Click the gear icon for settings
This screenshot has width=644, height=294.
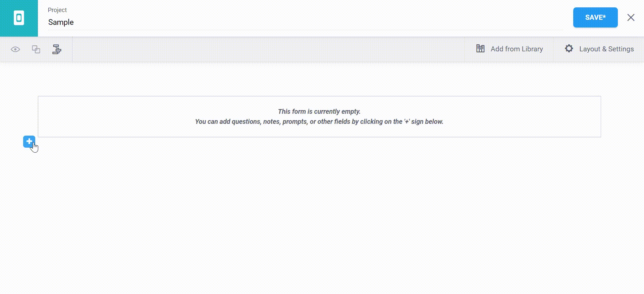coord(569,49)
